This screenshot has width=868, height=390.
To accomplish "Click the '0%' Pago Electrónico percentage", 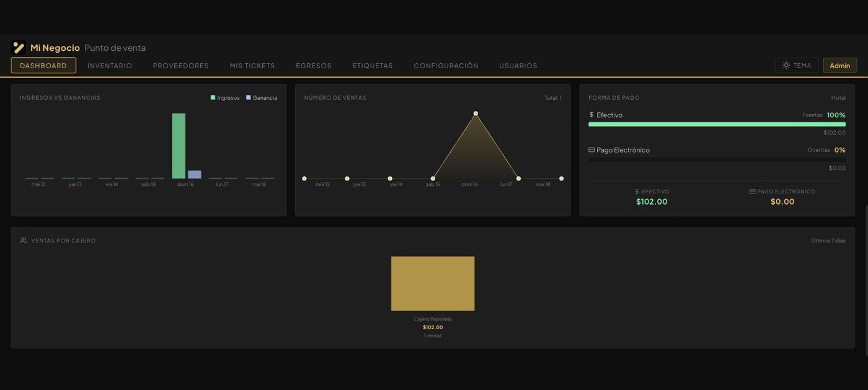I will 840,150.
